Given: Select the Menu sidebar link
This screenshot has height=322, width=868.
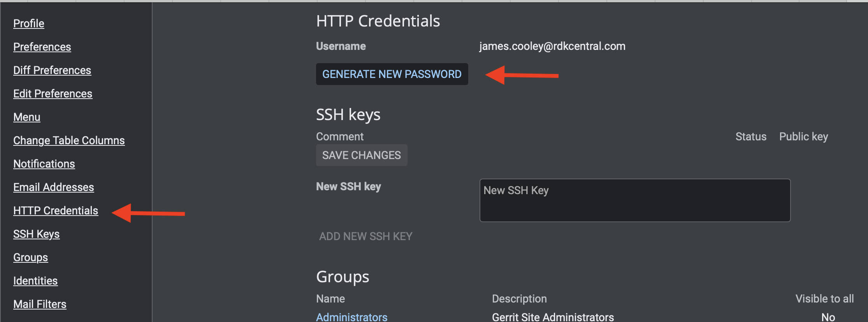Looking at the screenshot, I should point(27,117).
